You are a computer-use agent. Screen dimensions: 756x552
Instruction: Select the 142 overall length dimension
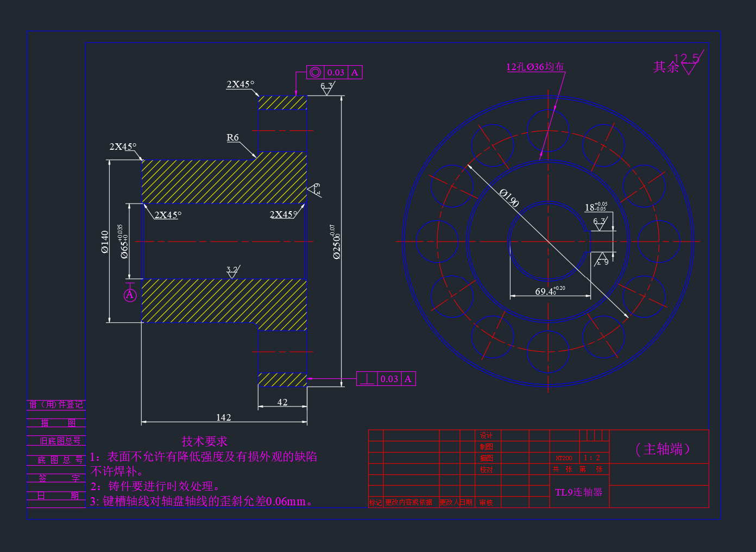pyautogui.click(x=224, y=417)
